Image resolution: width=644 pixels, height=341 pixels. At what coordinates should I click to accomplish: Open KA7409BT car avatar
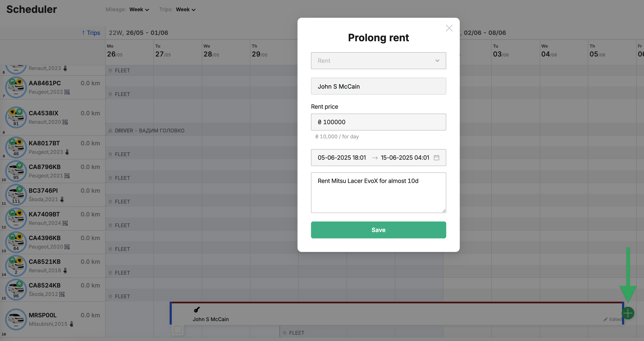click(x=16, y=218)
